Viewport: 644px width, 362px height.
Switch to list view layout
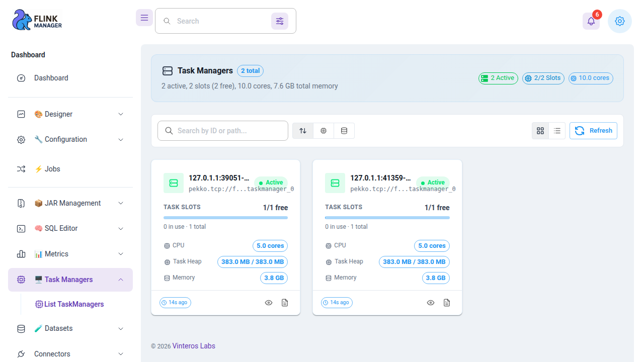click(557, 131)
